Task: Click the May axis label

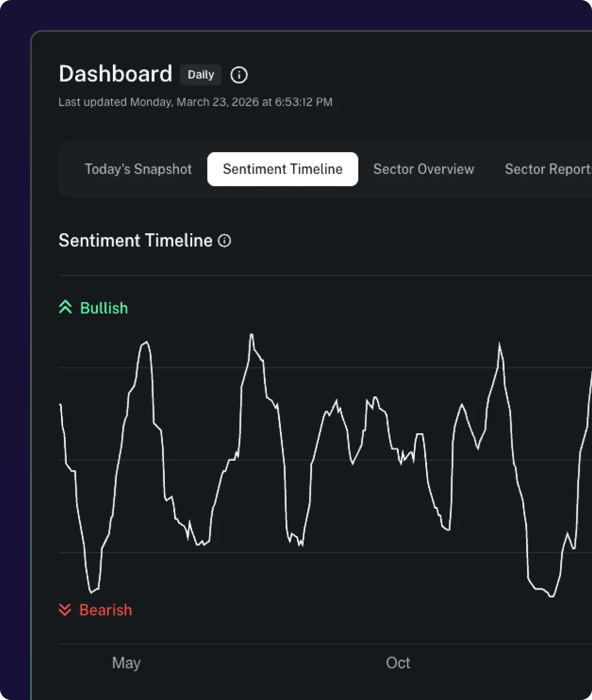Action: click(x=126, y=663)
